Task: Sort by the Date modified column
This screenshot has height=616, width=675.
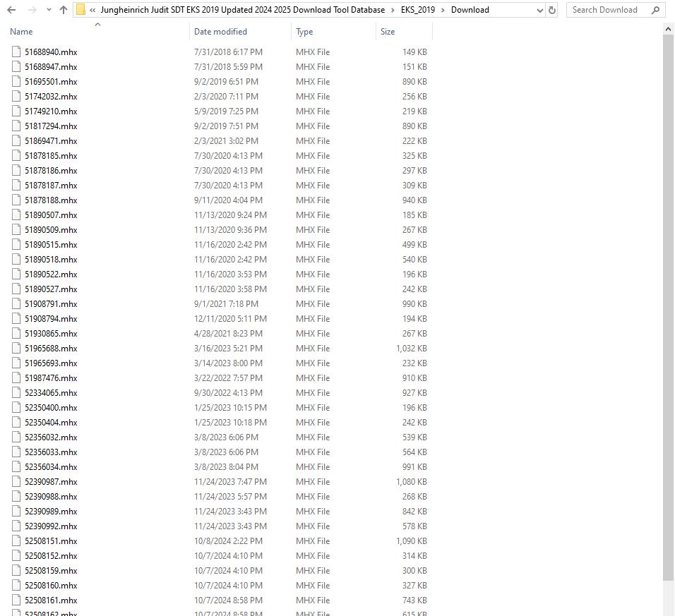Action: (240, 32)
